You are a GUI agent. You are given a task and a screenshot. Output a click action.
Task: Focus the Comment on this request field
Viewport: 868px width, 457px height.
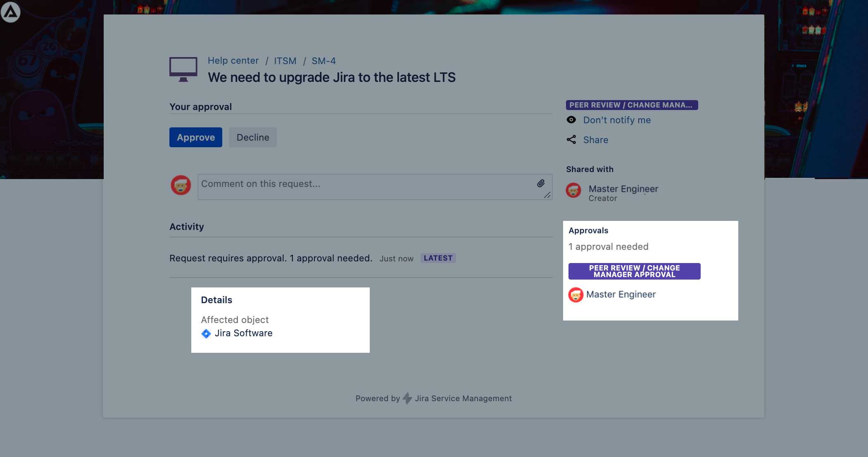point(375,187)
